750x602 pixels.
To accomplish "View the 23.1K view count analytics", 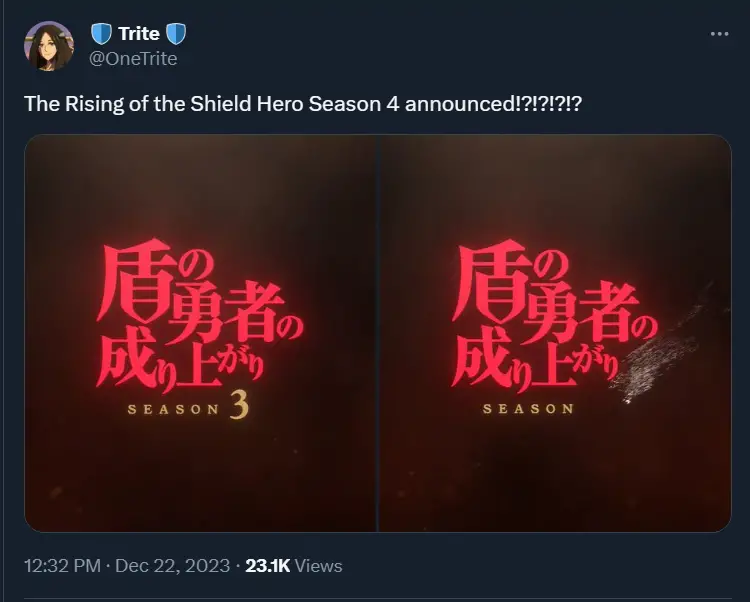I will [268, 566].
